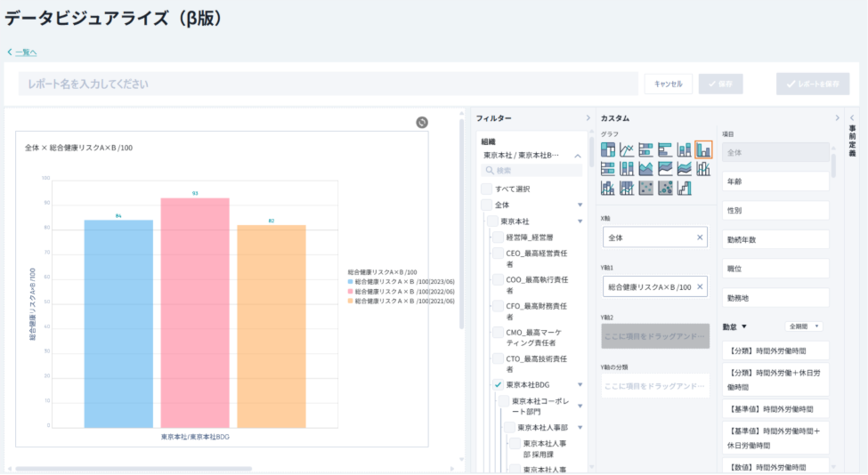Viewport: 868px width, 475px height.
Task: Select 【基準値】時間外労働時間 item
Action: click(775, 408)
